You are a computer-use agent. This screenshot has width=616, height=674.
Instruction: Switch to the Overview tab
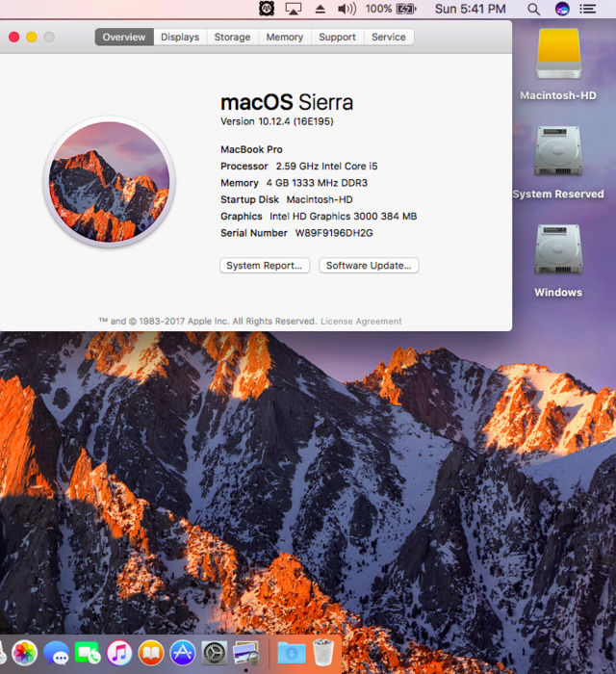click(124, 37)
